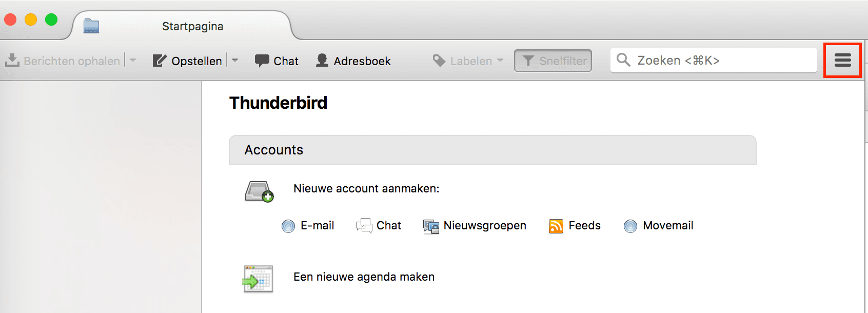Viewport: 868px width, 313px height.
Task: Open Chat from the toolbar
Action: [276, 61]
